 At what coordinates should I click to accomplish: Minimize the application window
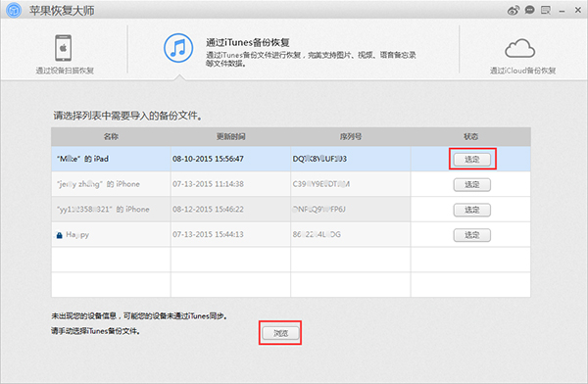point(562,11)
